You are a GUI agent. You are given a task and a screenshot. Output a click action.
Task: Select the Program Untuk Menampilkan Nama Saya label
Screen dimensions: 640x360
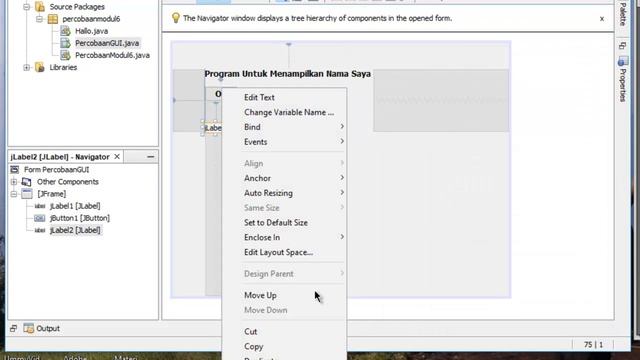click(x=287, y=74)
